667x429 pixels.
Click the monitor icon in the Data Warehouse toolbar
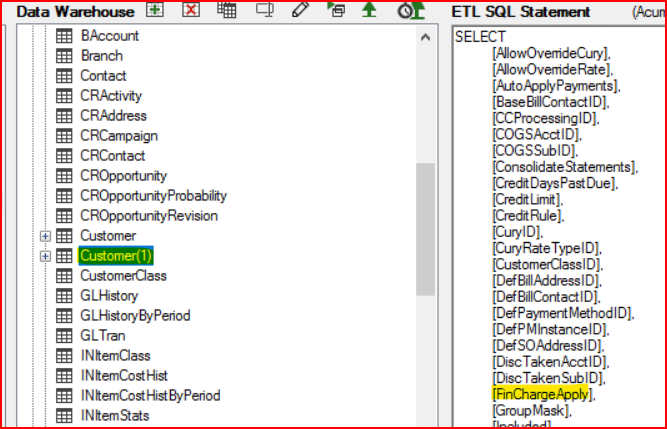point(264,10)
